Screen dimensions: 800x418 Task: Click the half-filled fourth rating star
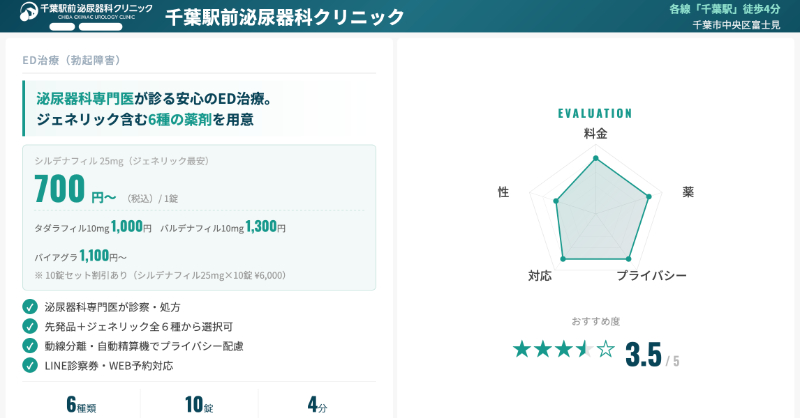(584, 349)
